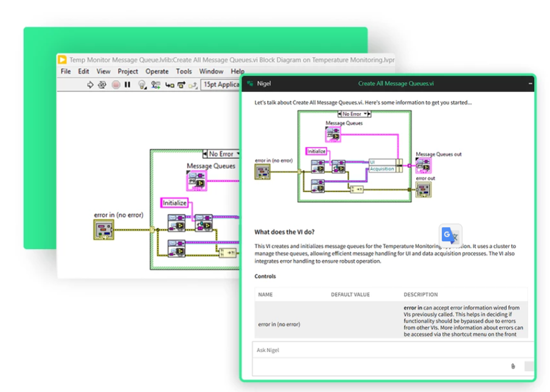Viewport: 550px width, 392px height.
Task: Click the error in terminal on LabVIEW diagram
Action: (103, 229)
